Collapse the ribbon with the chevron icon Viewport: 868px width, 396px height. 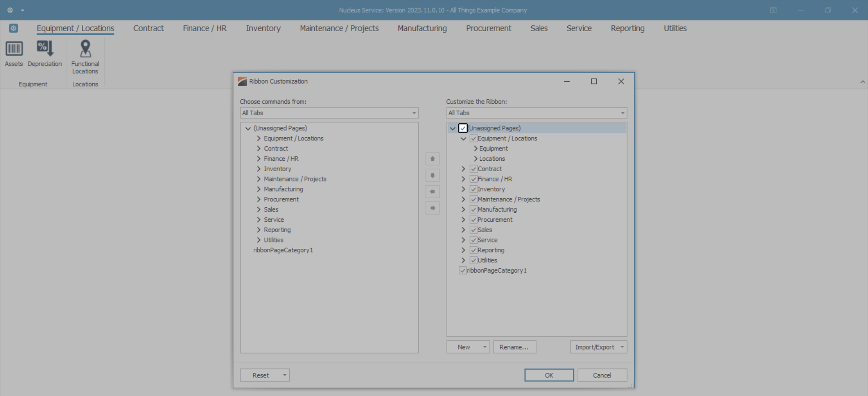863,82
